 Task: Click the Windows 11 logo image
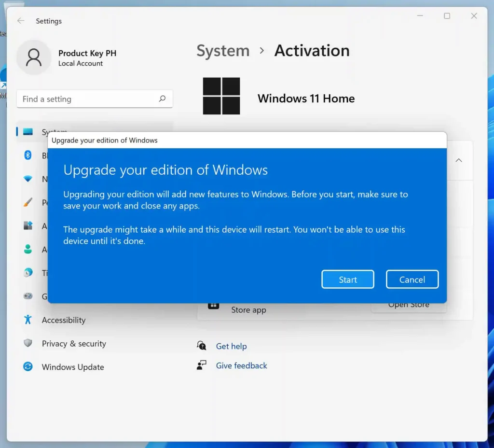(x=221, y=96)
